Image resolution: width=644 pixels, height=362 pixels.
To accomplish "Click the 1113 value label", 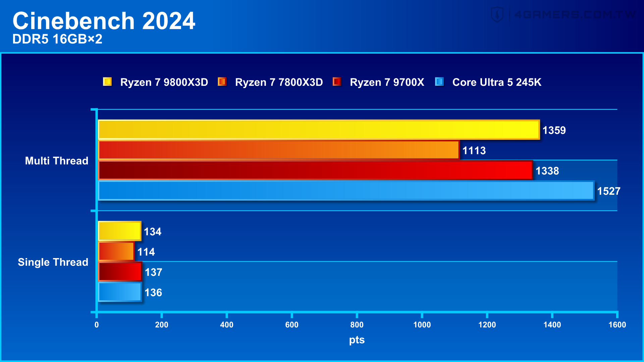I will coord(474,151).
